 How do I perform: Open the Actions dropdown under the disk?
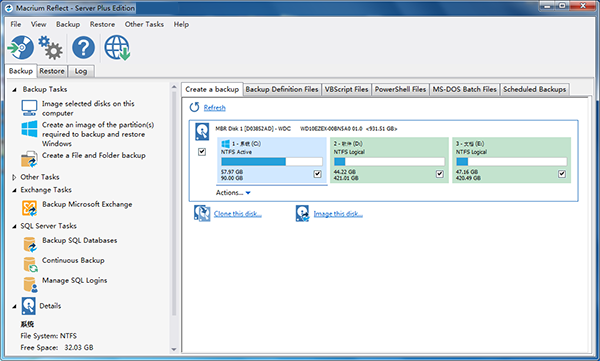233,193
